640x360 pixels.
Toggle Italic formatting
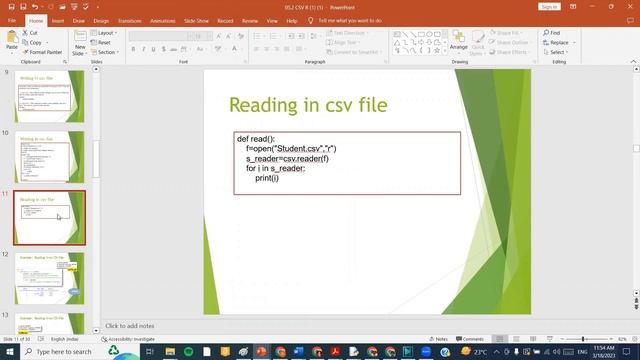(x=144, y=49)
